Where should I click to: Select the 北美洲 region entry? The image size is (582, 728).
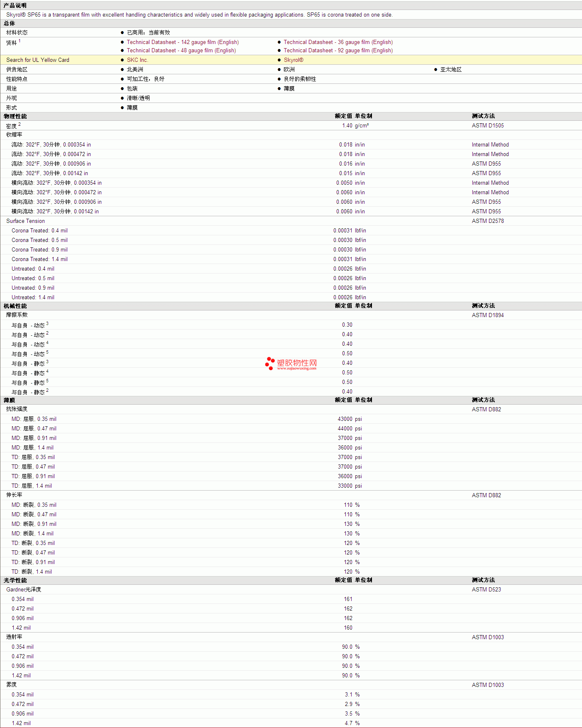135,69
